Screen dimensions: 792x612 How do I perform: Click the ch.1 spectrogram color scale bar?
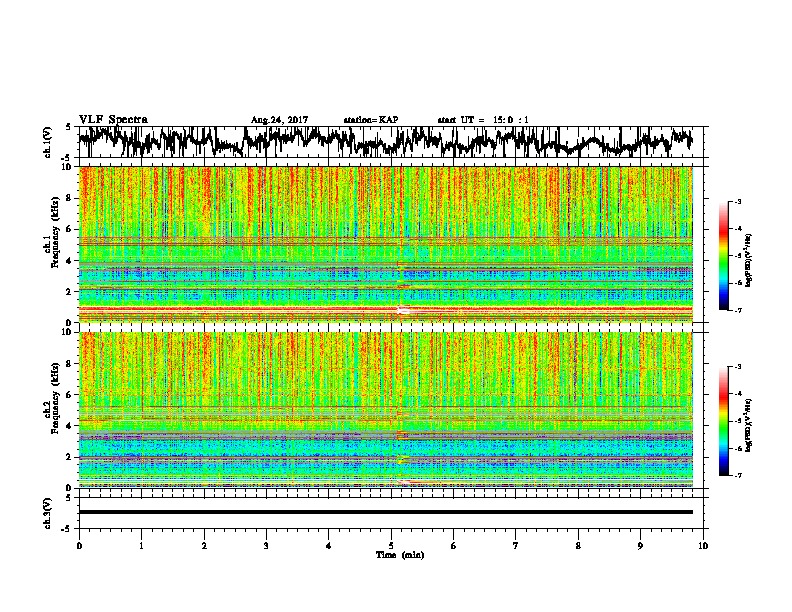pyautogui.click(x=723, y=256)
